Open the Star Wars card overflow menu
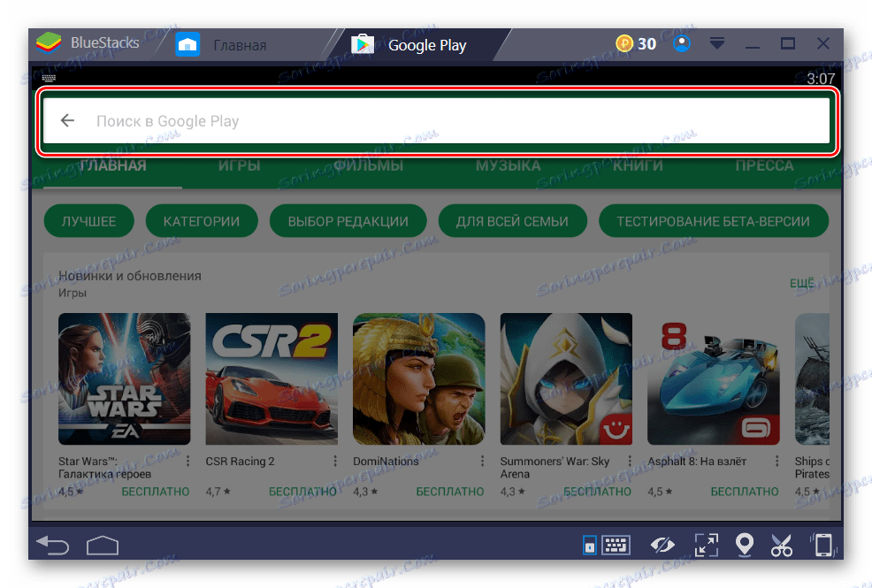 click(x=188, y=462)
